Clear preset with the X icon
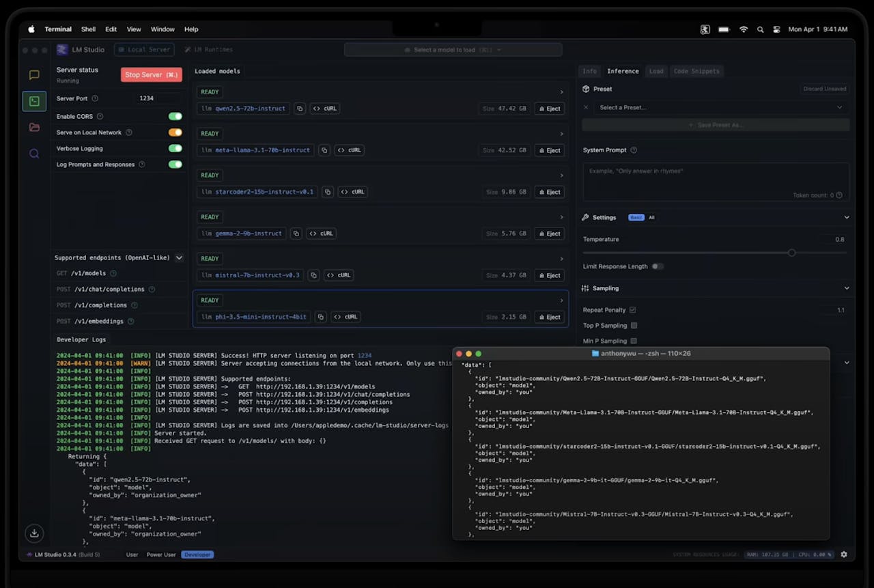Screen dimensions: 874x588 click(586, 107)
